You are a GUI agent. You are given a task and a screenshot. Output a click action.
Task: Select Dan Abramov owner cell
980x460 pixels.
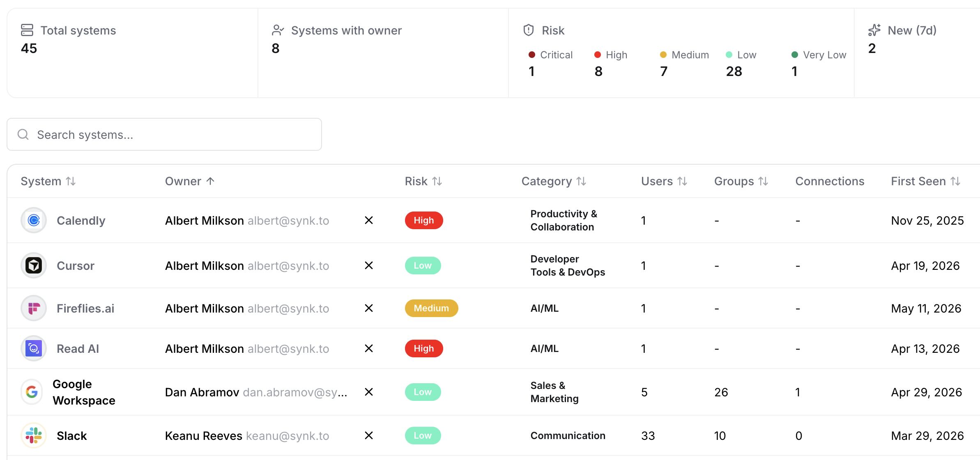coord(256,392)
